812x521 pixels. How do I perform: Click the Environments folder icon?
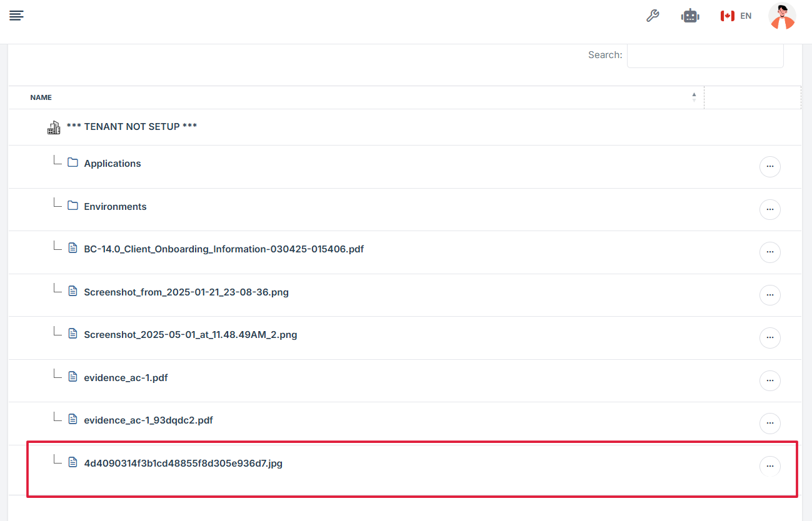tap(73, 206)
